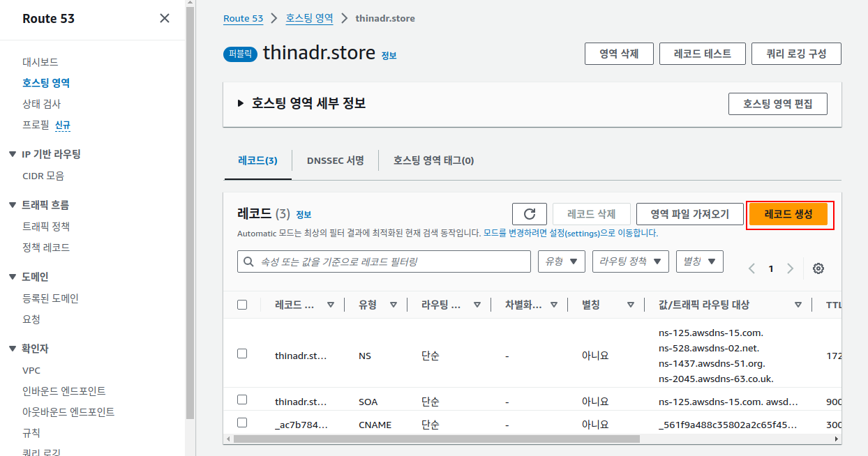Screen dimensions: 868x456
Task: Go to next page of records
Action: (x=790, y=268)
